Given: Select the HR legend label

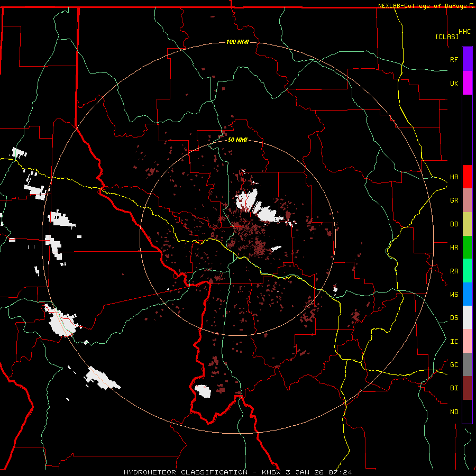Looking at the screenshot, I should point(454,248).
